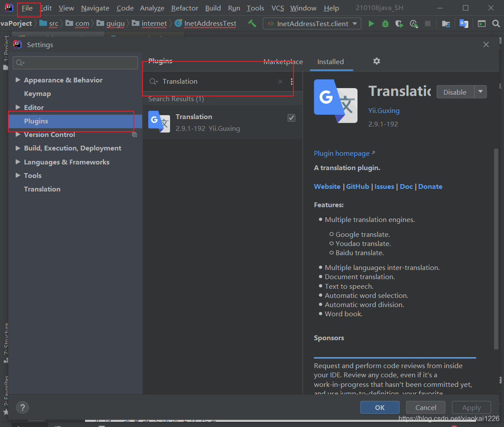Screen dimensions: 504x427
Task: Open the plugin Website link
Action: 327,187
